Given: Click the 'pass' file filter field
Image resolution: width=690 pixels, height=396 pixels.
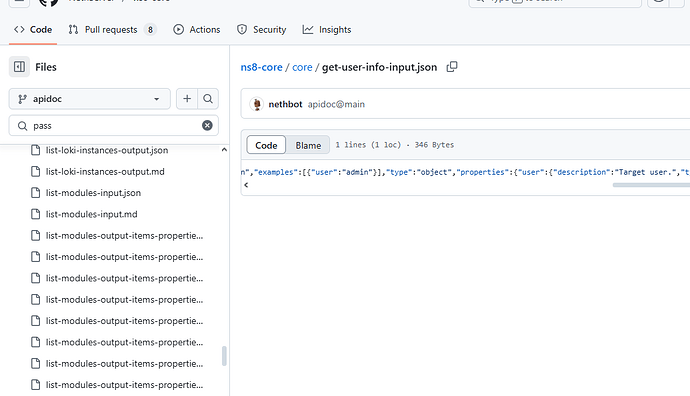Looking at the screenshot, I should click(x=114, y=126).
